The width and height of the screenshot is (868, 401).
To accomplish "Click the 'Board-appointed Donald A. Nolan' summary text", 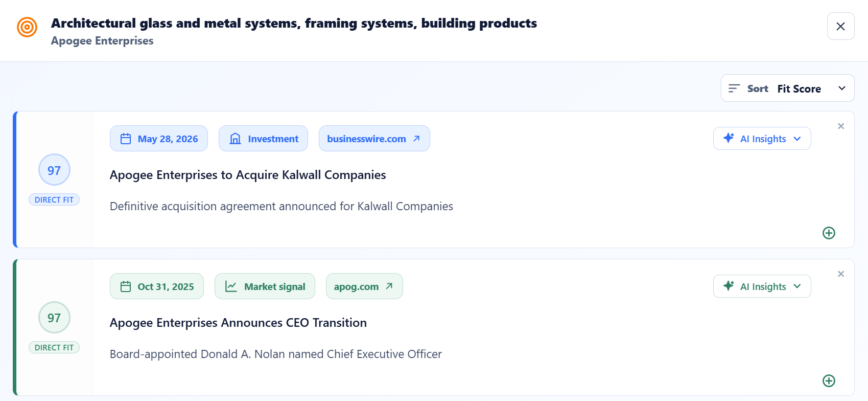I will (x=276, y=354).
